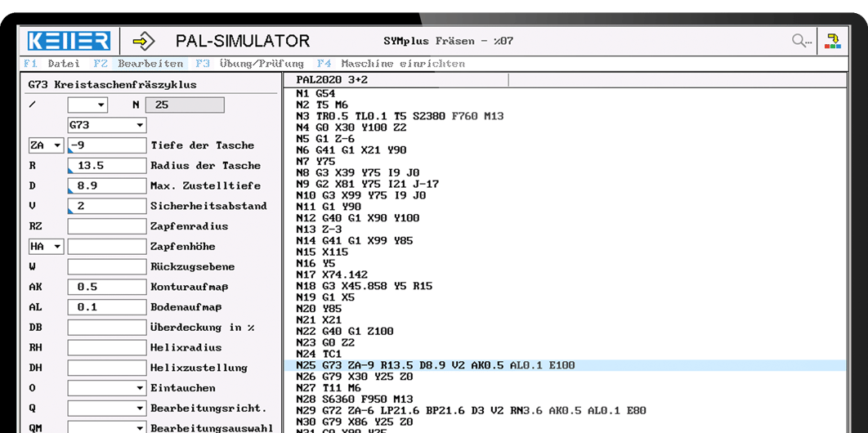Image resolution: width=868 pixels, height=433 pixels.
Task: Open the ZA depth type dropdown
Action: (46, 145)
